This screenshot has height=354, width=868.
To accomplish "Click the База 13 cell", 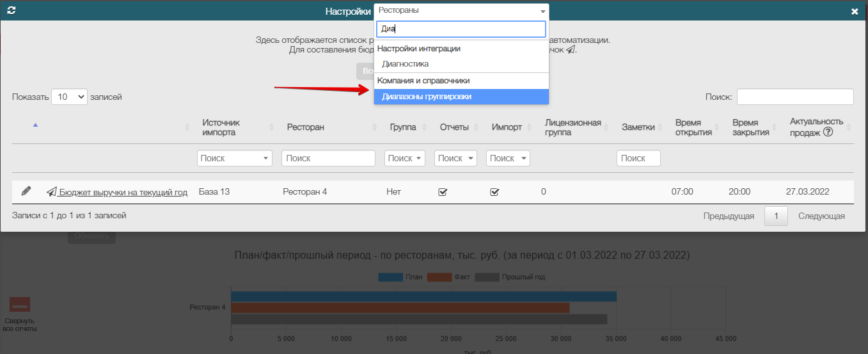I will pyautogui.click(x=214, y=191).
